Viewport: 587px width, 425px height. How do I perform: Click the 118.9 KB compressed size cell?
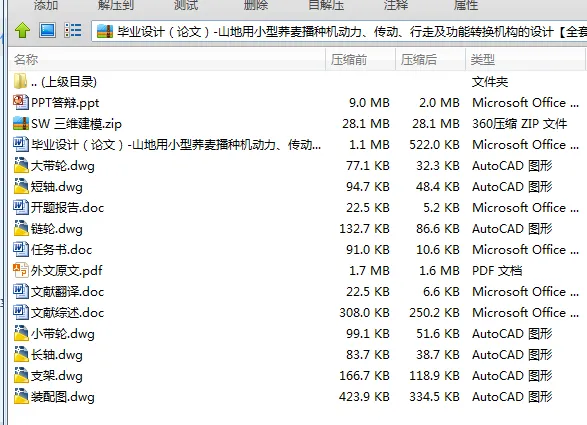pos(434,376)
